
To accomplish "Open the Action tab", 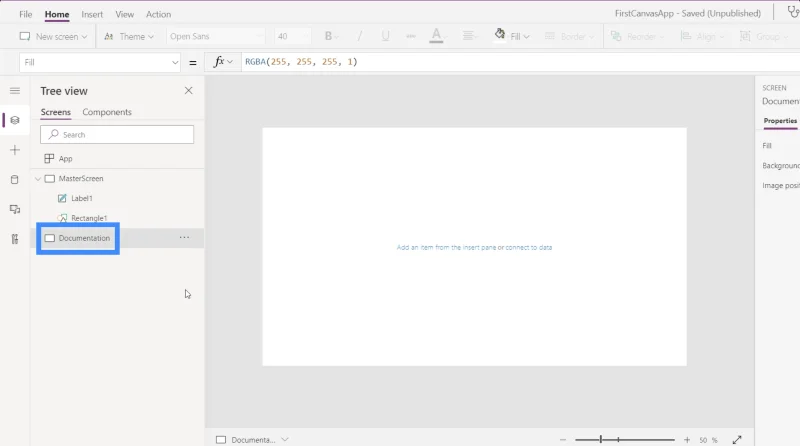I will click(x=158, y=14).
